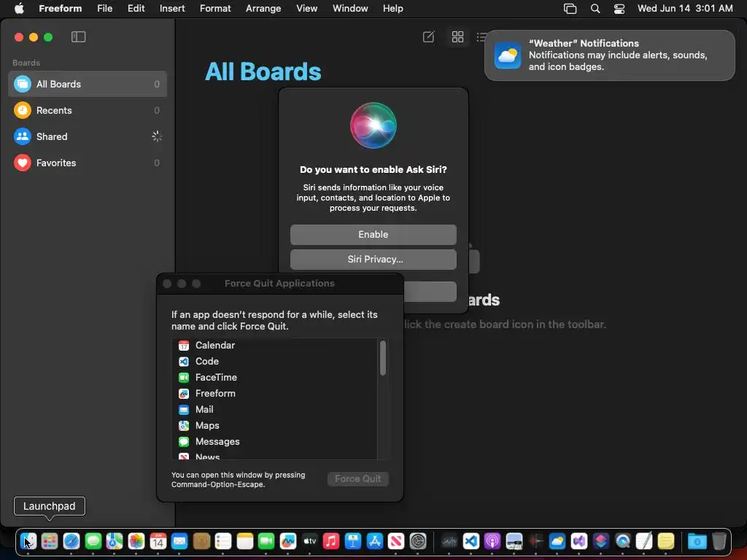
Task: Open the File menu
Action: coord(104,9)
